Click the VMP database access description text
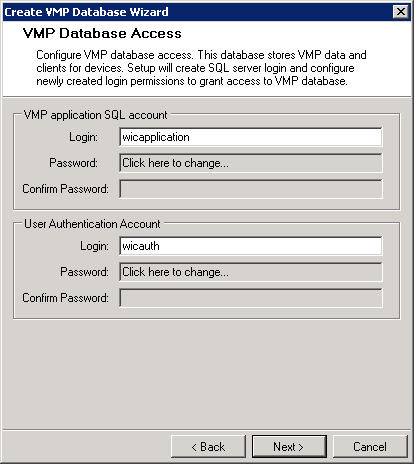Screen dimensions: 414x464 (x=201, y=68)
